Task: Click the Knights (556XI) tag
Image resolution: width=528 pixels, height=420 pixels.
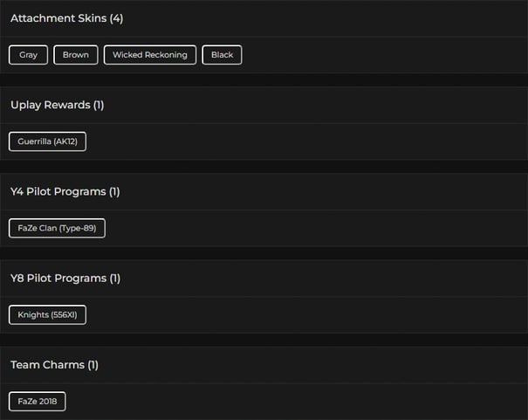Action: tap(48, 314)
